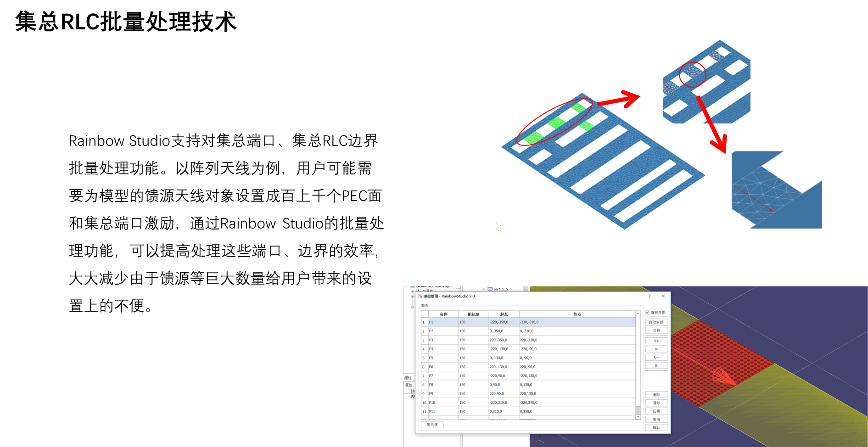This screenshot has width=868, height=447.
Task: Click the port_1_5 square icon
Action: tap(490, 289)
